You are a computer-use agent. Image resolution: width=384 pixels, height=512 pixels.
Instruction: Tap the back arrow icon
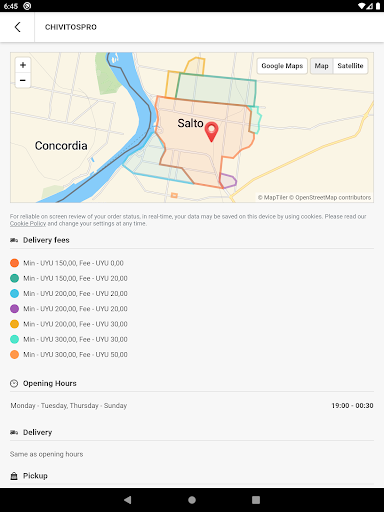click(x=17, y=27)
